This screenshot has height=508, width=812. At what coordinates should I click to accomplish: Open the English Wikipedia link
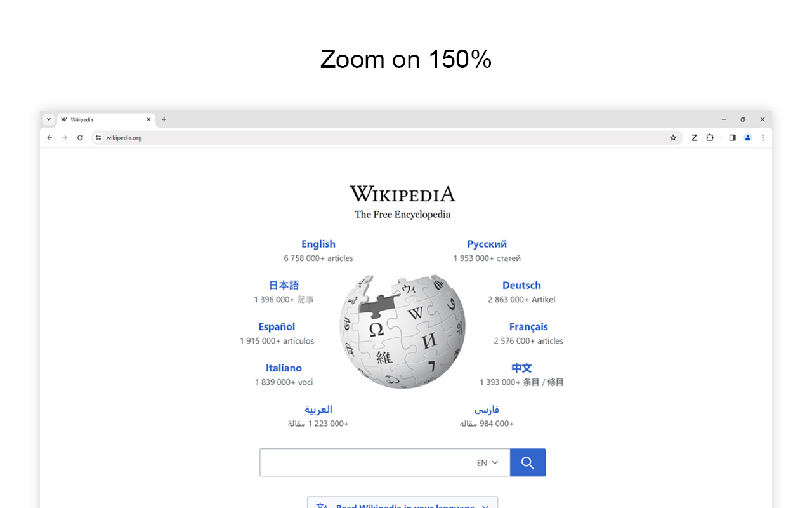click(x=318, y=244)
